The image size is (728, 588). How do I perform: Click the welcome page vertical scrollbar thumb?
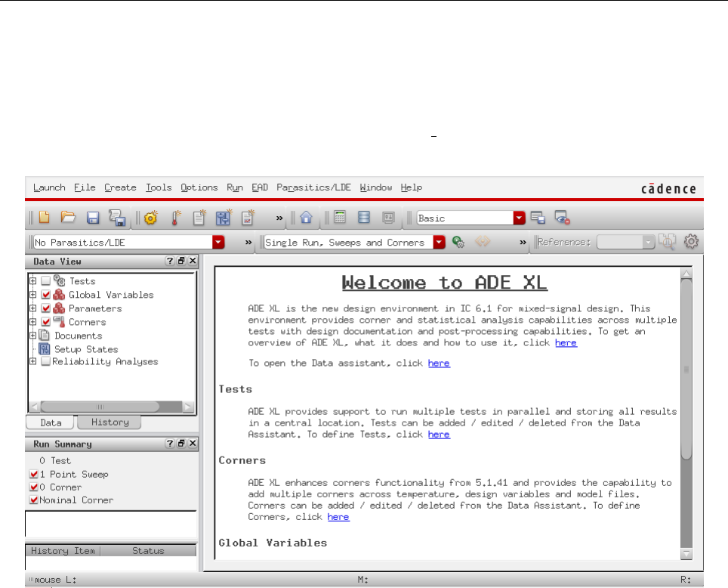686,369
